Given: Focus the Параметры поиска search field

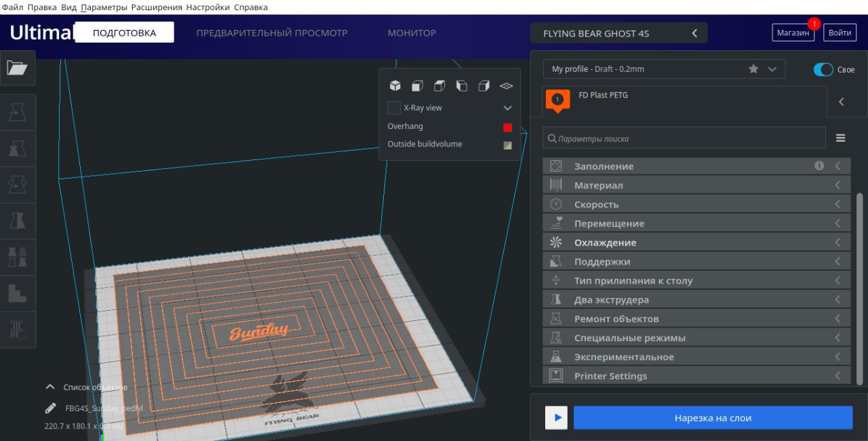Looking at the screenshot, I should (x=684, y=138).
